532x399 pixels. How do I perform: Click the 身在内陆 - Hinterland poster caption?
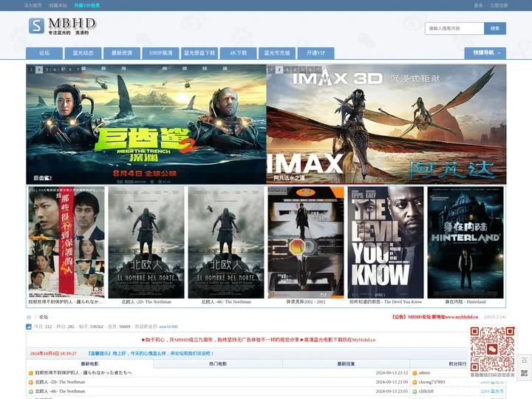tap(465, 301)
